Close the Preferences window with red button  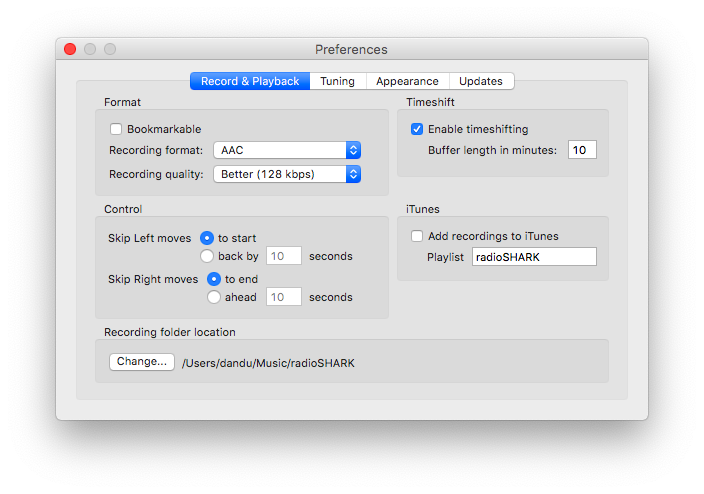(x=70, y=49)
